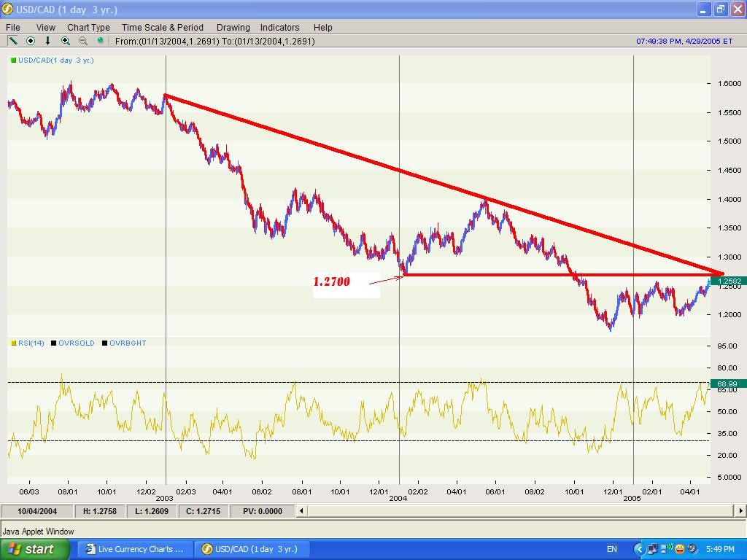Select the USD/CAD (1 day 3 yr.) taskbar button
This screenshot has width=747, height=560.
252,549
